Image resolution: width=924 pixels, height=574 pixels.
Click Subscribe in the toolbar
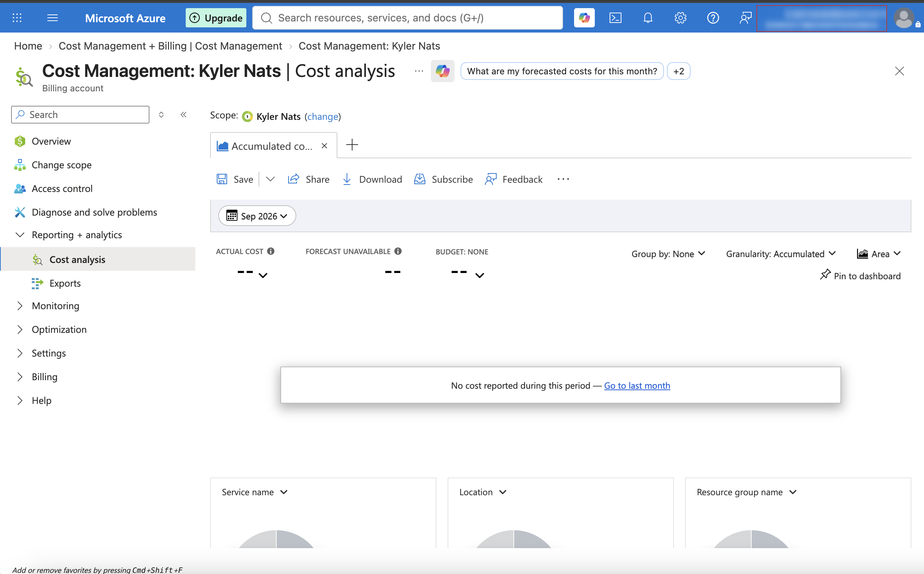coord(444,179)
